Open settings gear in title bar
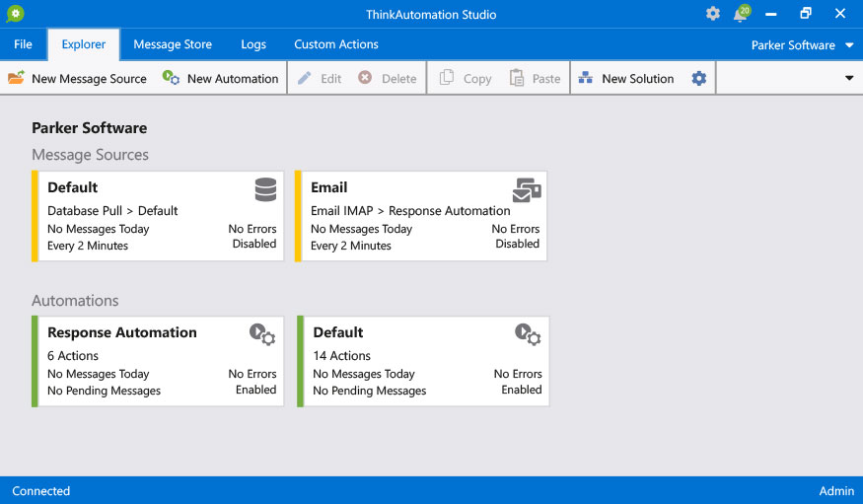Screen dimensions: 863x504 pos(713,14)
